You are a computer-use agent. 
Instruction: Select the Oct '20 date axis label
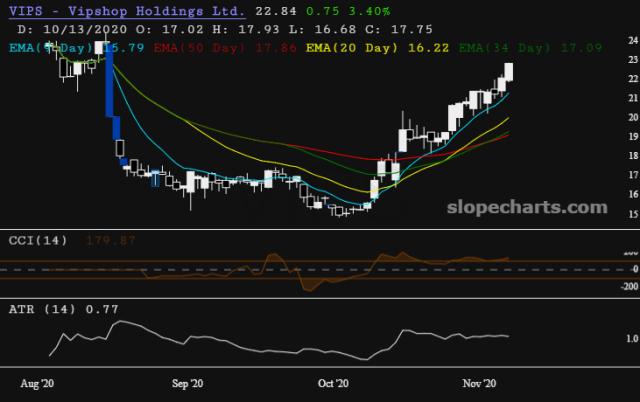333,384
